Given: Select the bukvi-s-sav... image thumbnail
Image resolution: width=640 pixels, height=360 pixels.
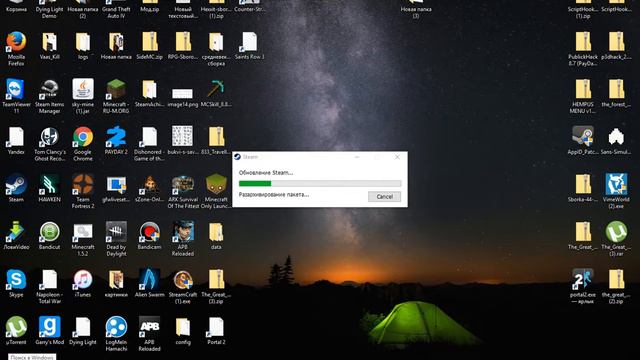Looking at the screenshot, I should (x=182, y=136).
